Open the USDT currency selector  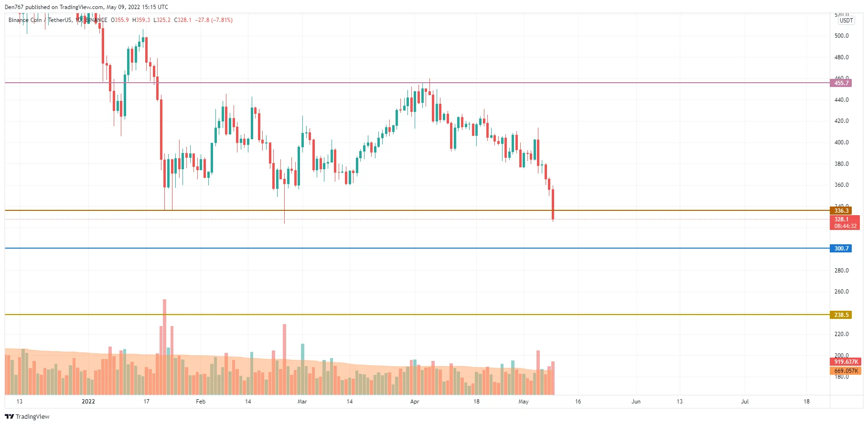(846, 21)
